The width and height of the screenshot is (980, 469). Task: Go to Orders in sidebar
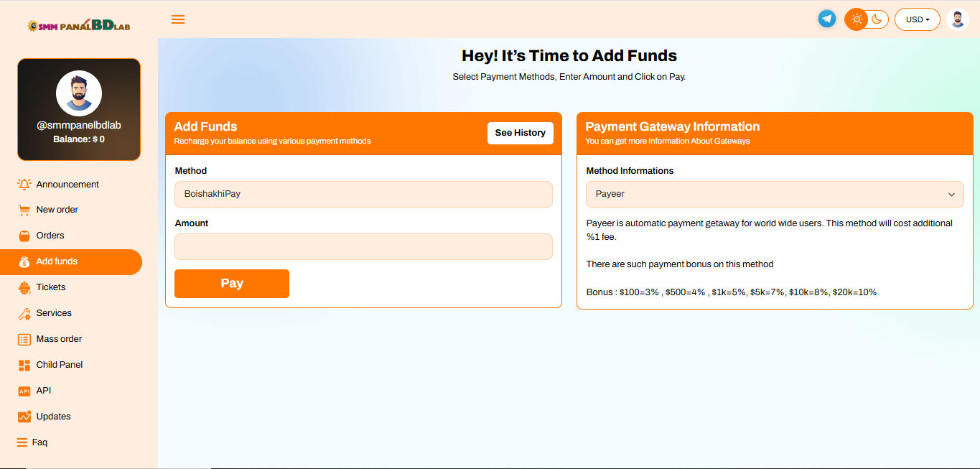coord(50,236)
